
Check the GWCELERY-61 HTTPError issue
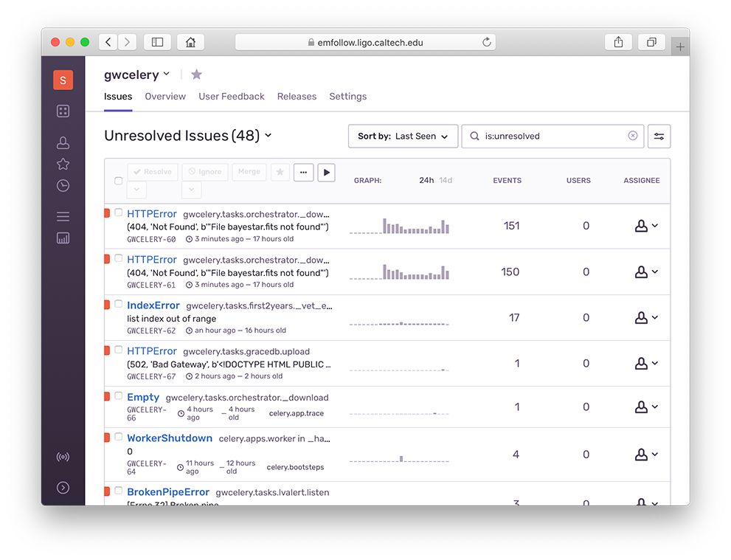[x=119, y=258]
